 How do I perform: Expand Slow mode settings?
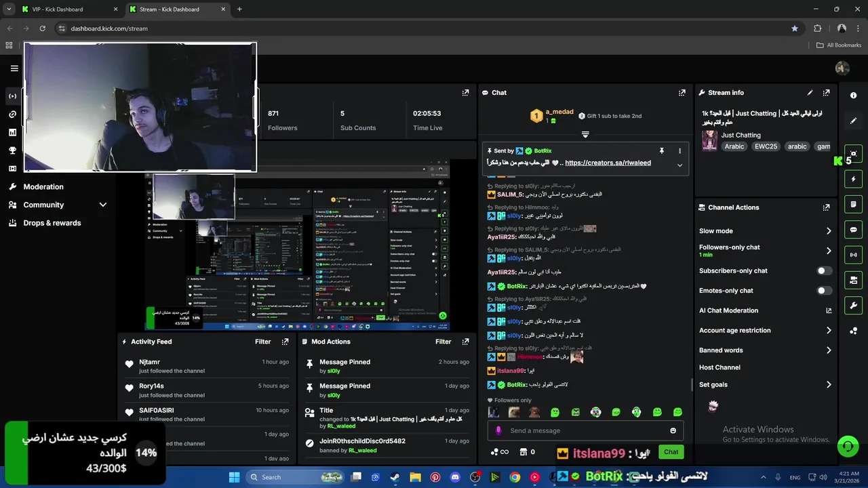pos(829,231)
